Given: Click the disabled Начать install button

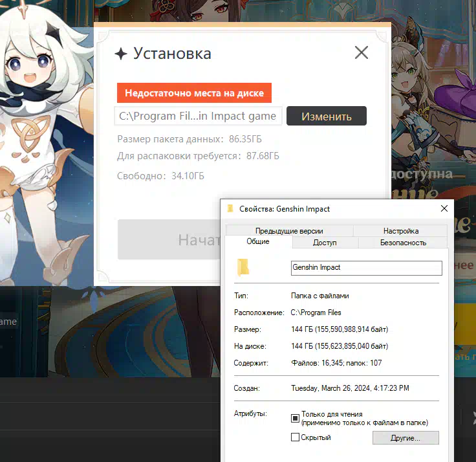Looking at the screenshot, I should [x=169, y=239].
